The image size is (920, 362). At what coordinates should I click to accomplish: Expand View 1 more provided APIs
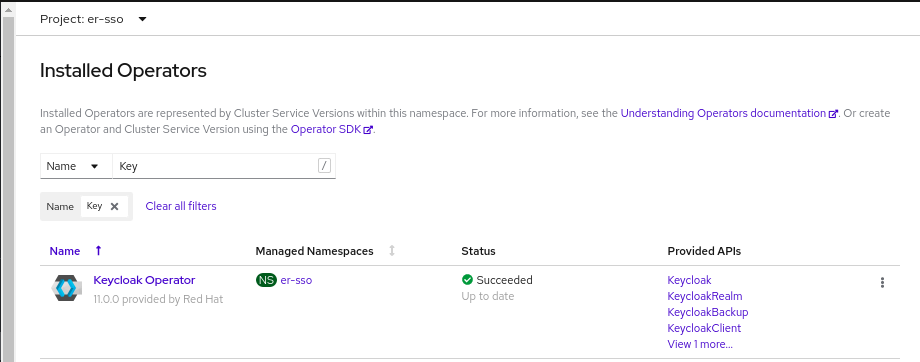pyautogui.click(x=700, y=344)
